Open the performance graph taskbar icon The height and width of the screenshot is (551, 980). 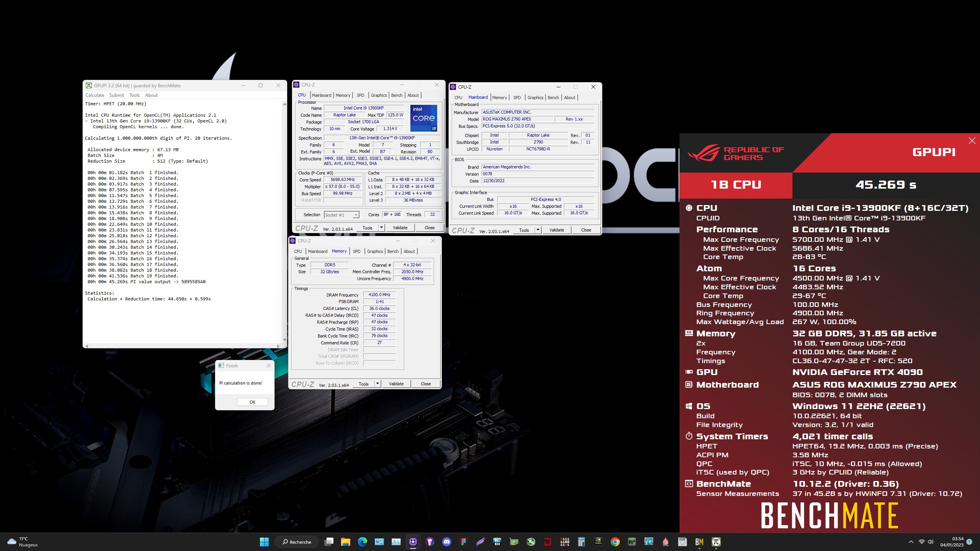pyautogui.click(x=396, y=542)
